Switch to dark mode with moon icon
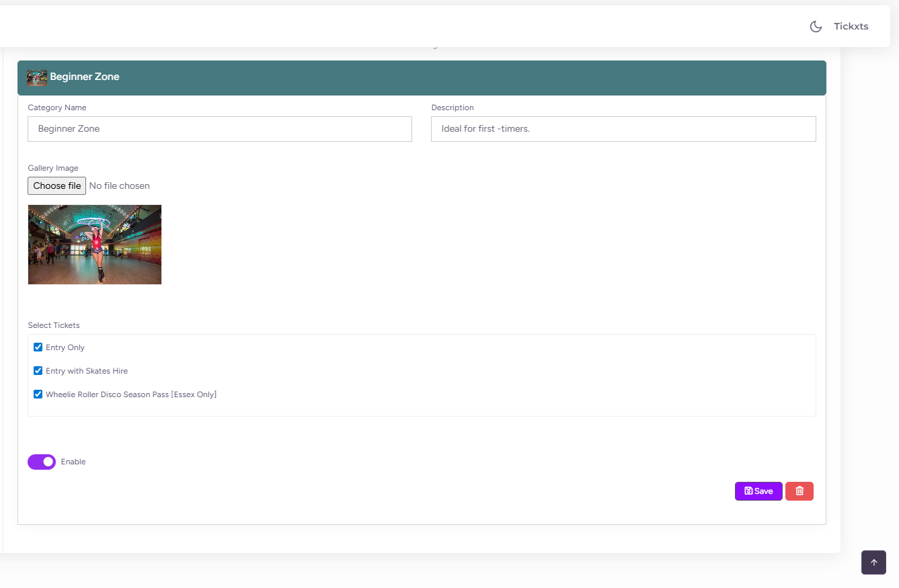Screen dimensions: 899x588 pos(816,27)
